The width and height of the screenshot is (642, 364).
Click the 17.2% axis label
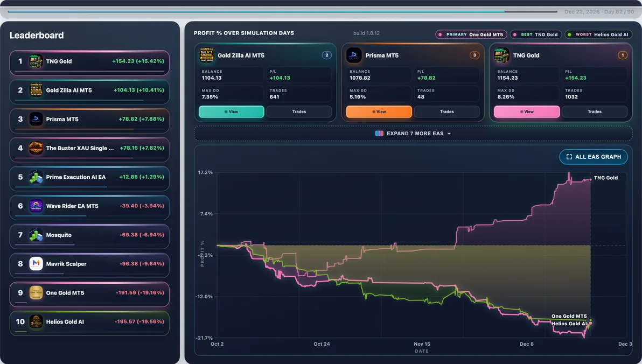tap(205, 172)
